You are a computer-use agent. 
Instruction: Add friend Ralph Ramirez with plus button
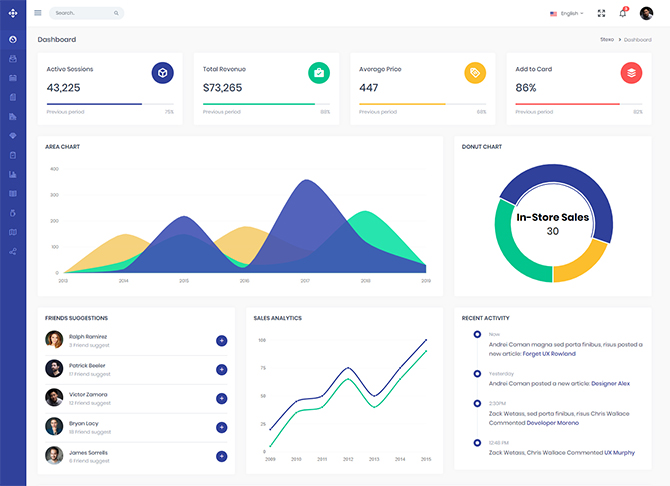[221, 341]
